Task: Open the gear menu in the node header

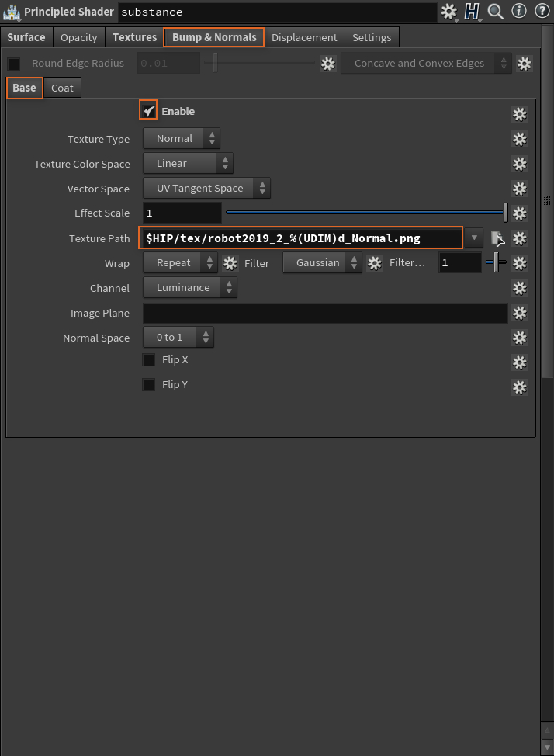Action: coord(449,11)
